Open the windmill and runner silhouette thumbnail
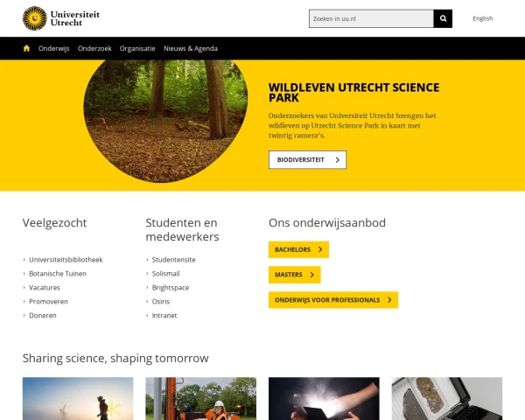This screenshot has height=420, width=525. tap(78, 399)
